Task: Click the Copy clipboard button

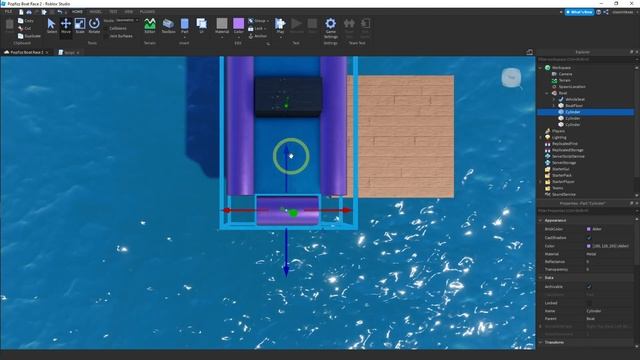Action: 26,20
